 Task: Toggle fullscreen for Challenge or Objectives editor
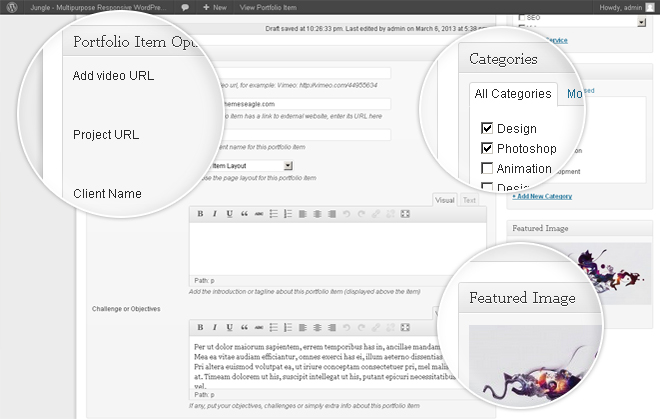coord(405,327)
